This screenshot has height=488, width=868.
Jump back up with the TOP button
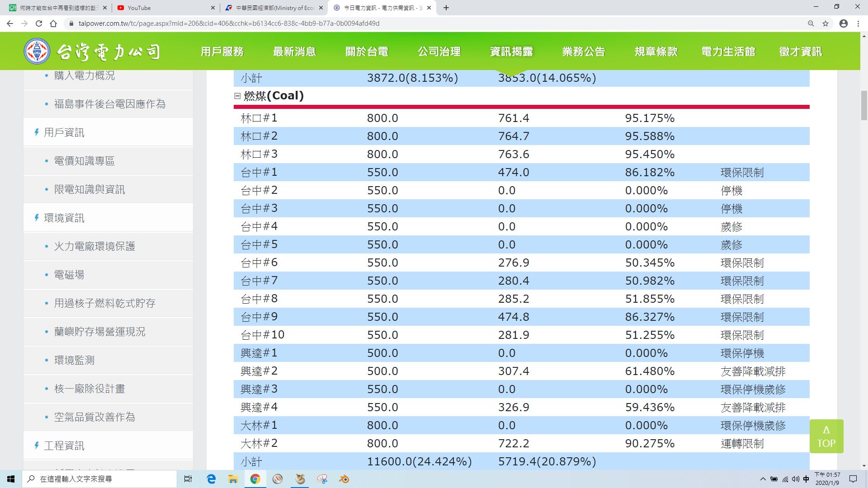[826, 436]
